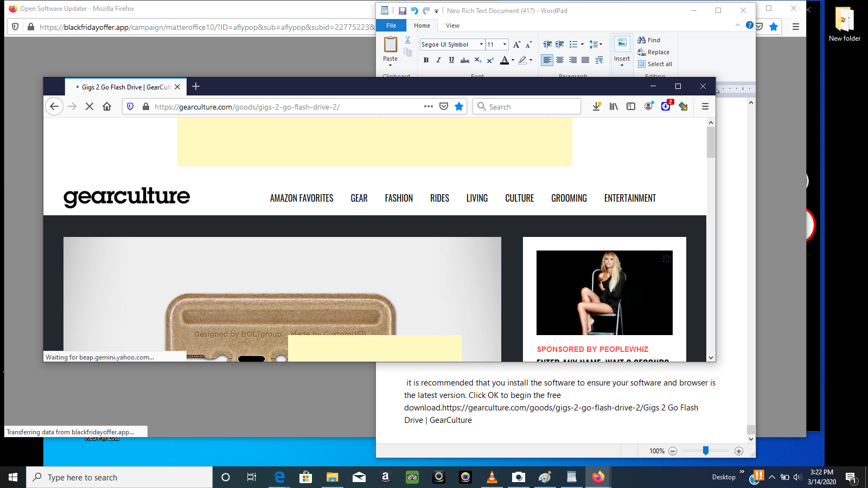Click the Save icon in WordPad title bar
This screenshot has width=868, height=488.
tap(402, 10)
